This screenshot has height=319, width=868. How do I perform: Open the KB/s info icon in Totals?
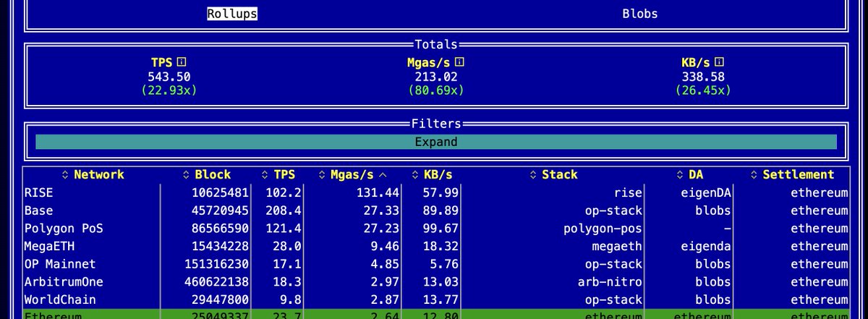pyautogui.click(x=720, y=63)
